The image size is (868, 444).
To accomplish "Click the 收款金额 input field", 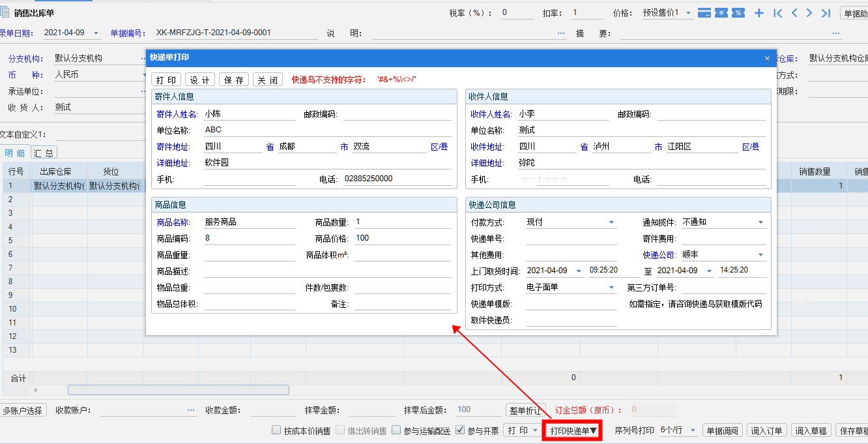I will click(273, 410).
